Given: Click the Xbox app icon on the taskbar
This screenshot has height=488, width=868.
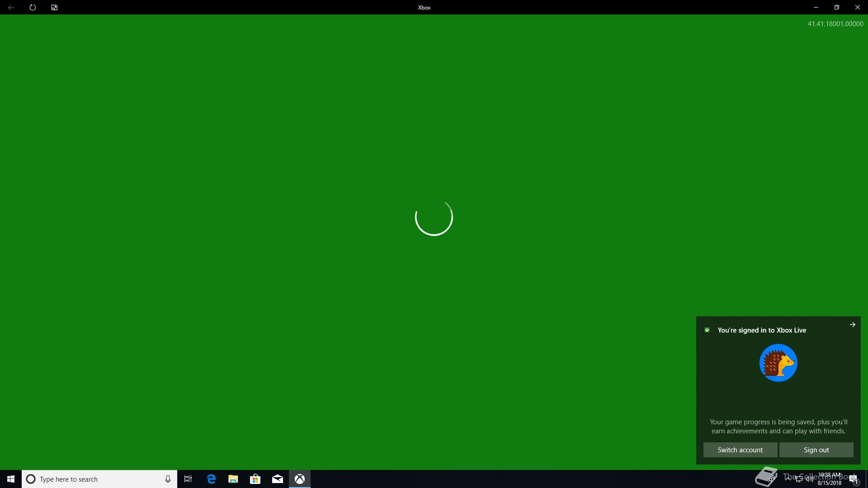Looking at the screenshot, I should 300,479.
